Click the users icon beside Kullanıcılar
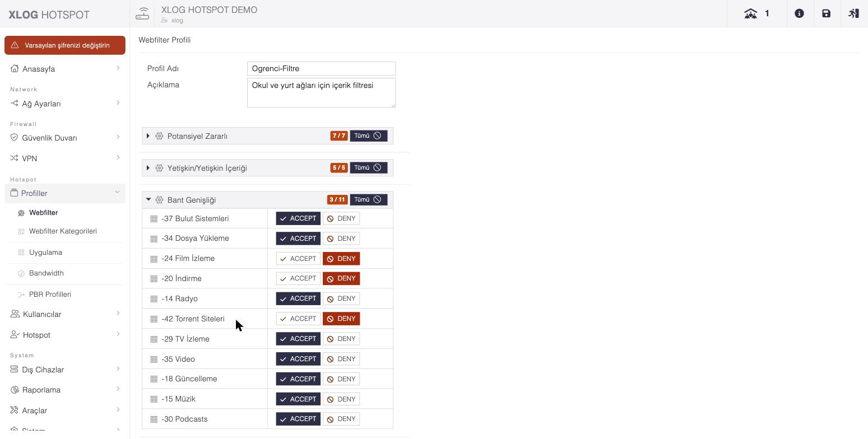This screenshot has width=868, height=439. [x=15, y=314]
